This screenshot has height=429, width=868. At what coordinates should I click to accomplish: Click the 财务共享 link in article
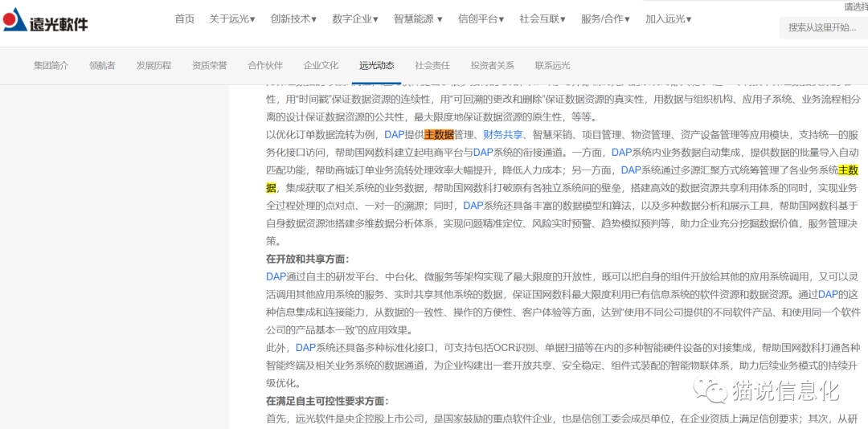(502, 134)
